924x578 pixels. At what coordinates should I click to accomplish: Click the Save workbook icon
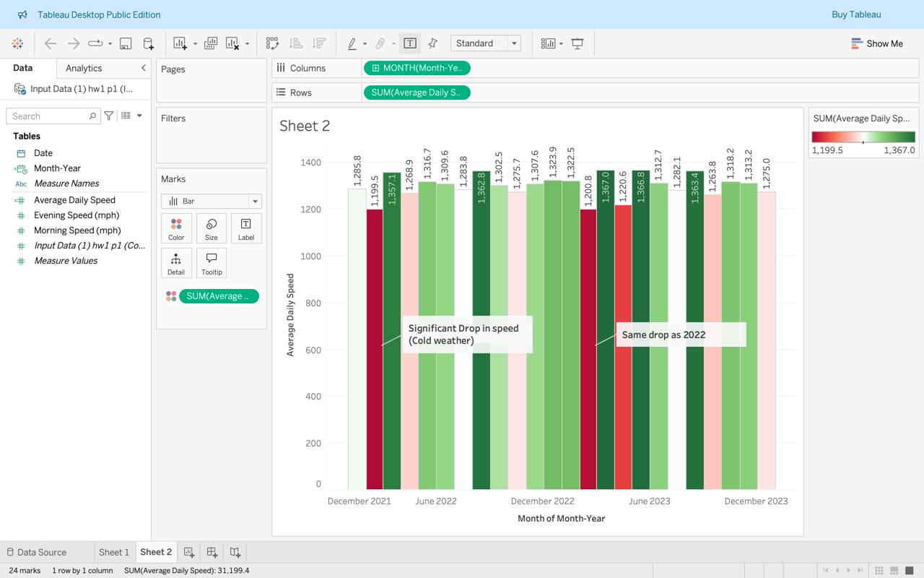coord(126,43)
